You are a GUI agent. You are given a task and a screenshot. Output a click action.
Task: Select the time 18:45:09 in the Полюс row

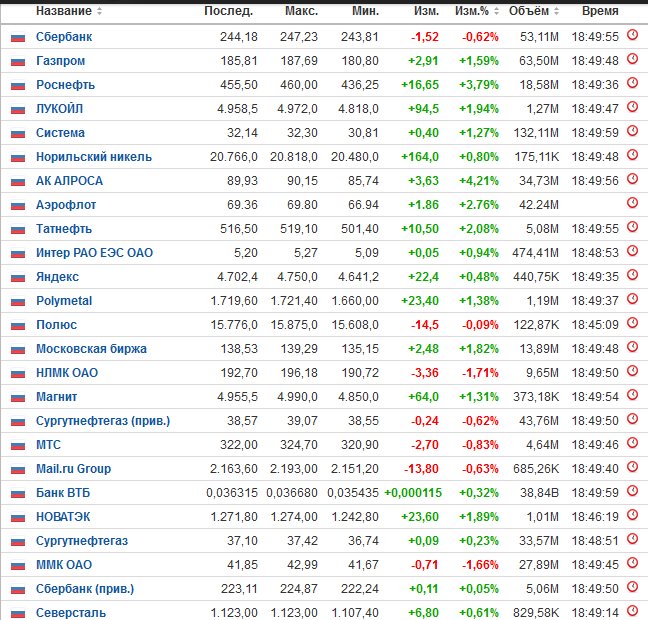click(x=595, y=325)
